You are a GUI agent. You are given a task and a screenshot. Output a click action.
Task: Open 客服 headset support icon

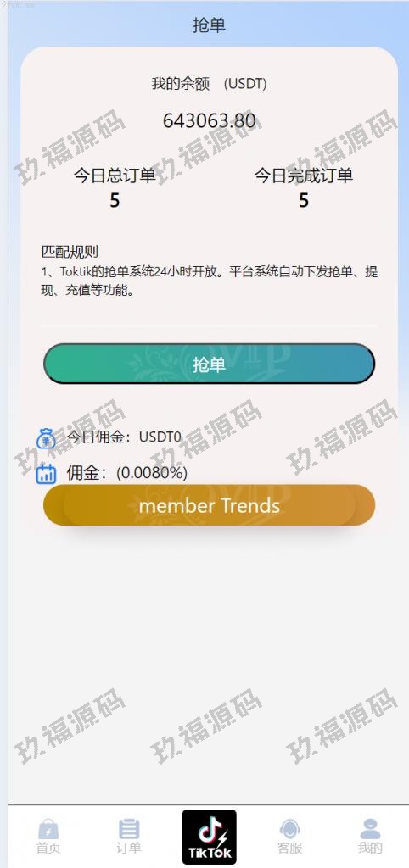pos(289,829)
